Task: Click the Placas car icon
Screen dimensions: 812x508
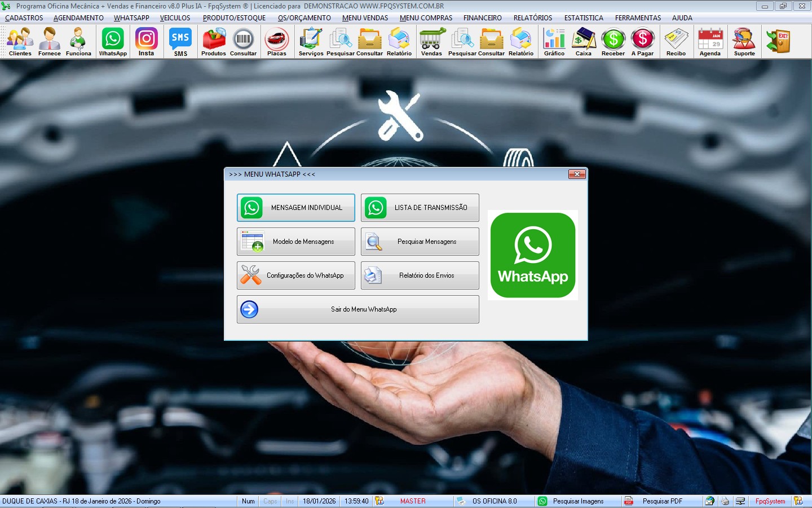Action: [x=276, y=42]
